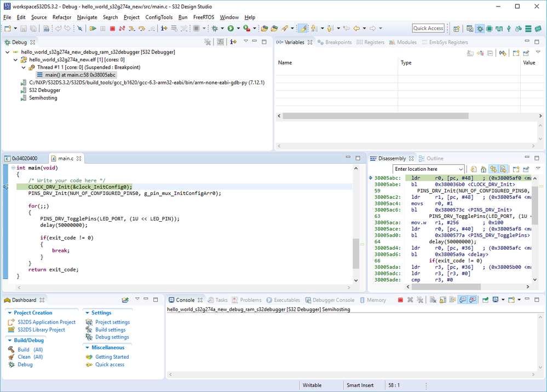Open Debug settings link in Dashboard
The width and height of the screenshot is (547, 392).
coord(112,337)
